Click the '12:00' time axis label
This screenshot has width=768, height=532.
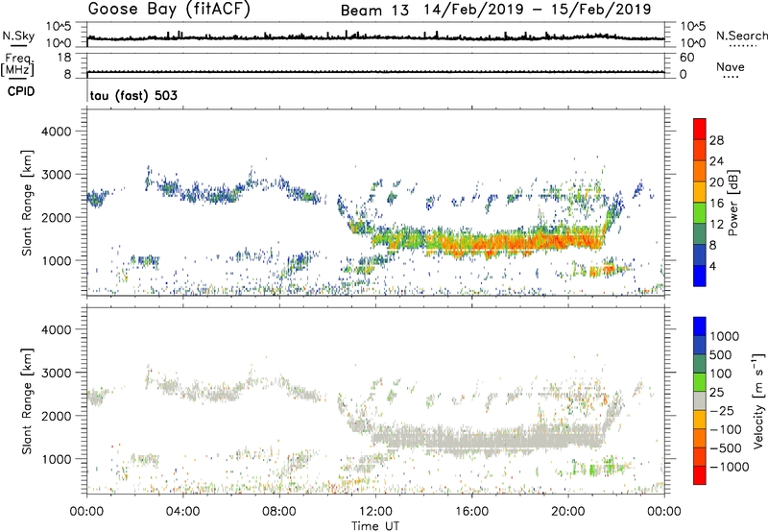point(375,512)
